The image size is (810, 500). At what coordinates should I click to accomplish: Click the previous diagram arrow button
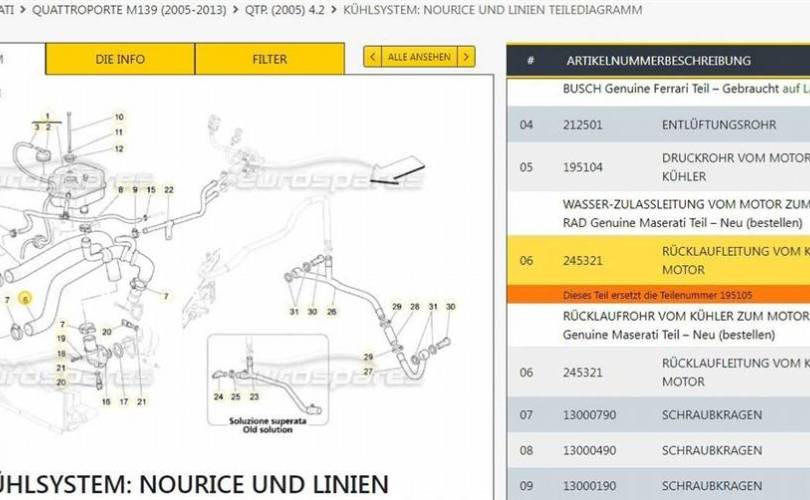coord(372,57)
